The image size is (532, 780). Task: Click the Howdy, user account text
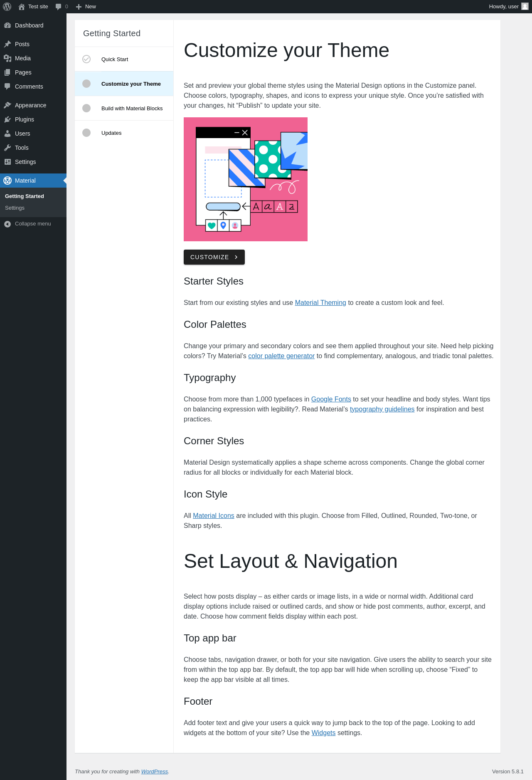504,7
